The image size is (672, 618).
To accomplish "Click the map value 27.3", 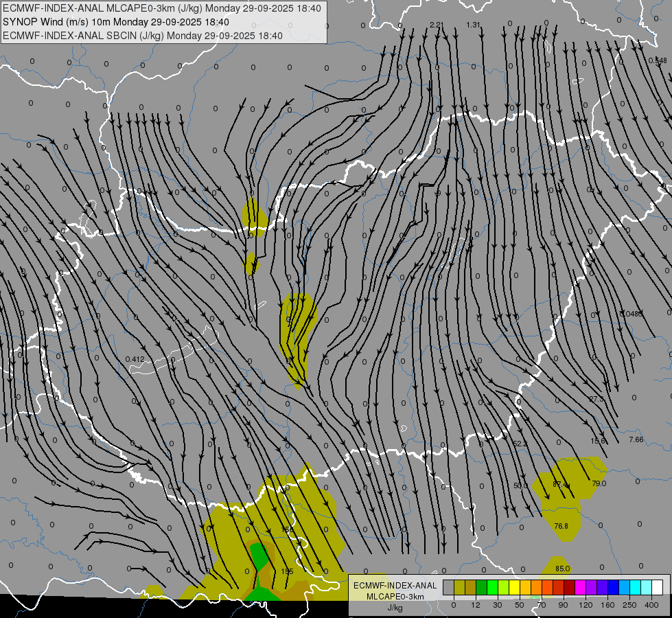I will pyautogui.click(x=596, y=399).
